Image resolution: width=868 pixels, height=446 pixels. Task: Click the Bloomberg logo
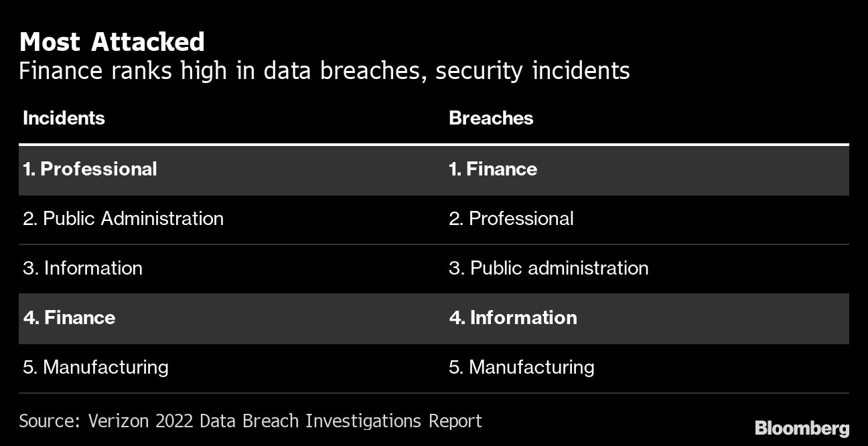coord(802,429)
